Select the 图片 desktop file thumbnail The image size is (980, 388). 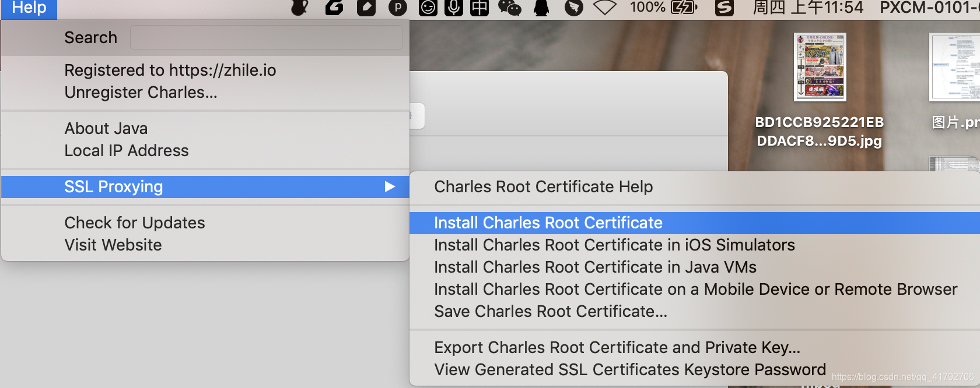[x=954, y=66]
